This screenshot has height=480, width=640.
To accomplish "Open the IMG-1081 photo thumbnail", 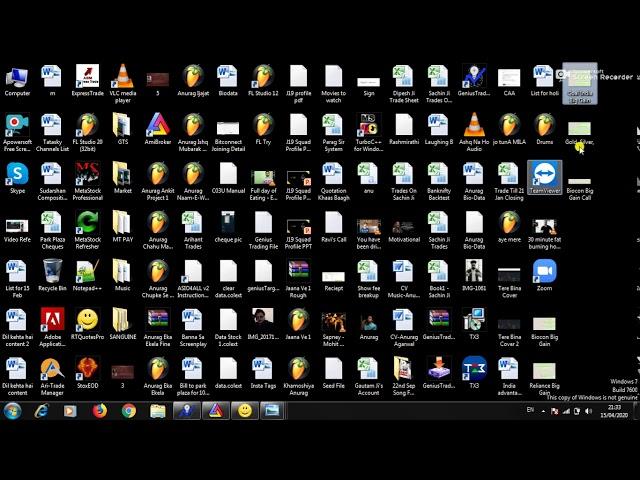I will click(474, 275).
